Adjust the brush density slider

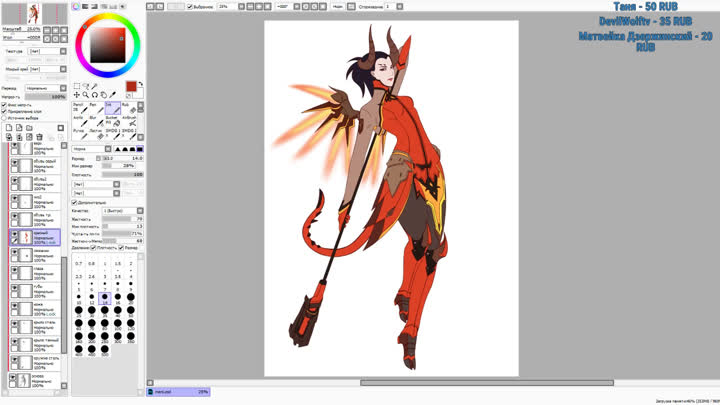click(123, 175)
